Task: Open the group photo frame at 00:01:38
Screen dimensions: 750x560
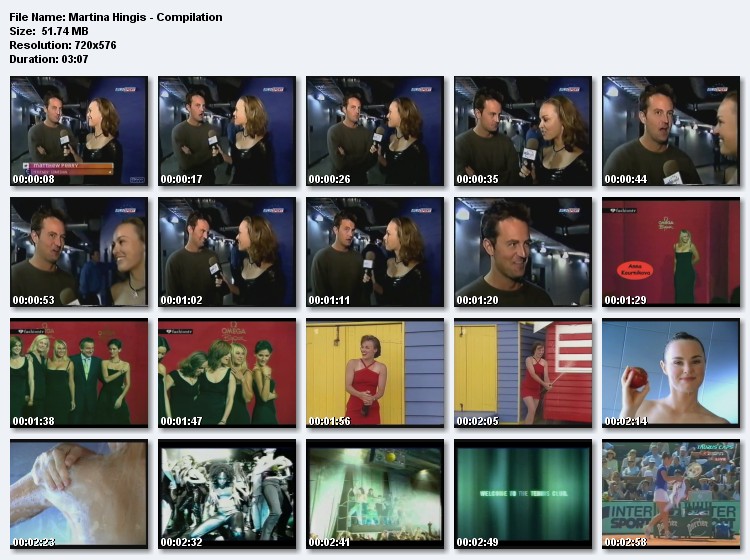Action: (x=78, y=372)
